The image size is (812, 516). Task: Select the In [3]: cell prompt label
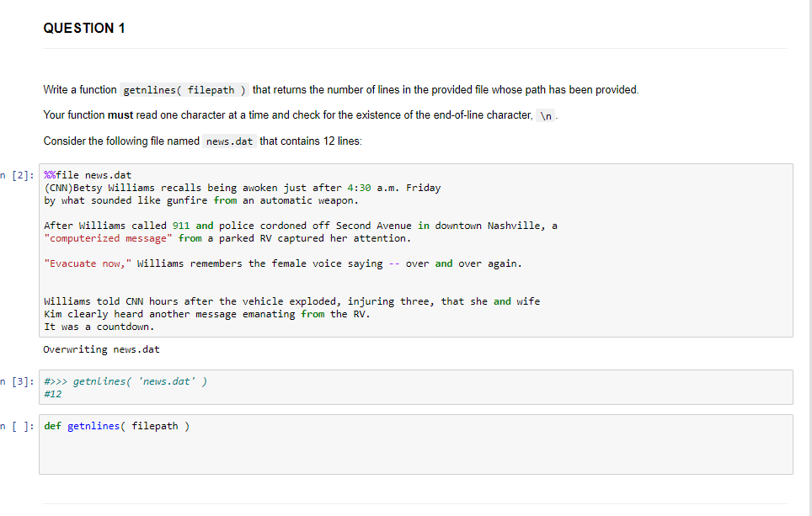coord(19,380)
